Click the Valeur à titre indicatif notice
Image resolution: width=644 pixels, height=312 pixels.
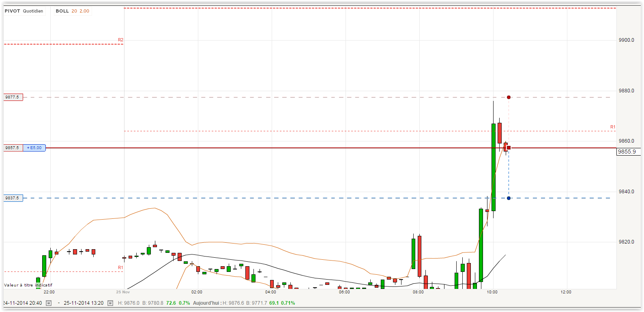(28, 285)
